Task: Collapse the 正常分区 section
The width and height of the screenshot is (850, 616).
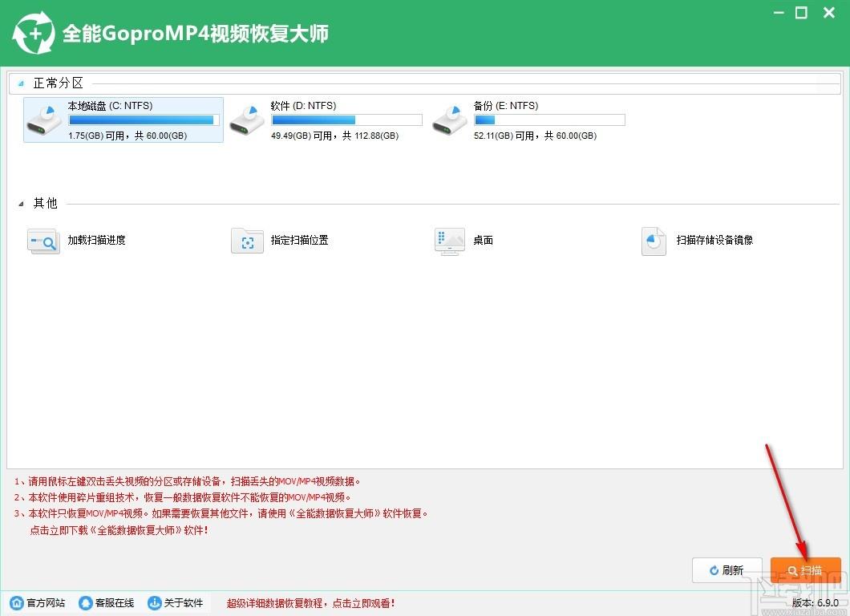Action: (21, 83)
